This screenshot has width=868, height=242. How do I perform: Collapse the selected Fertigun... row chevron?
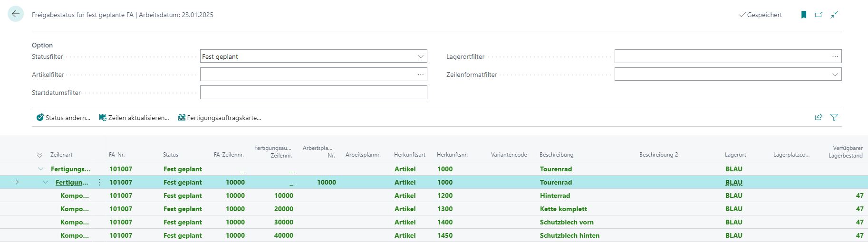(x=45, y=182)
